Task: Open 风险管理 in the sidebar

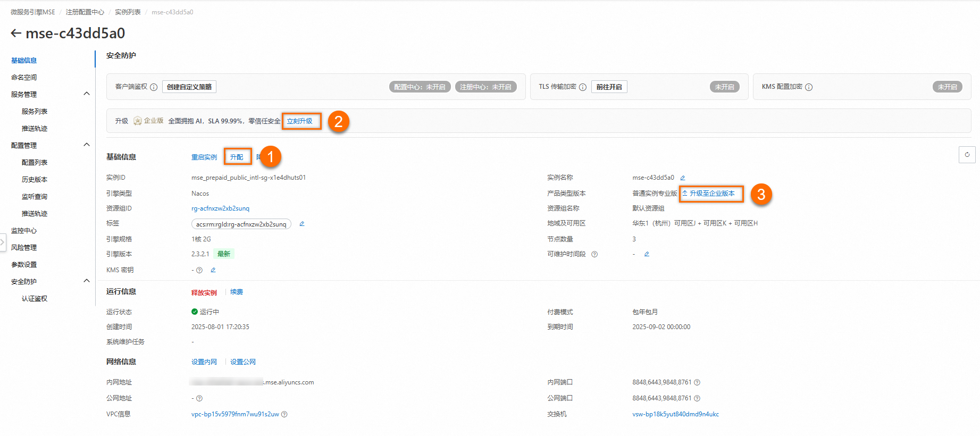Action: point(24,248)
